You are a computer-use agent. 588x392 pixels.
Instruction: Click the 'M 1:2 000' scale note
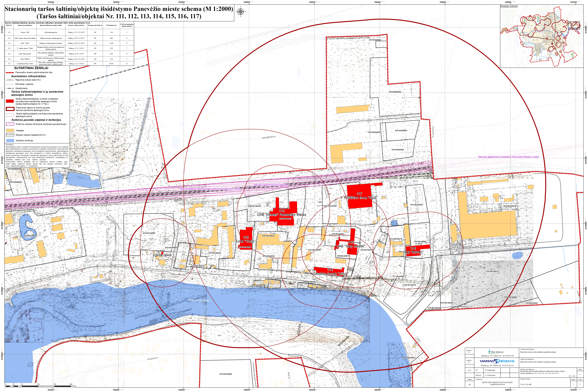pos(572,376)
